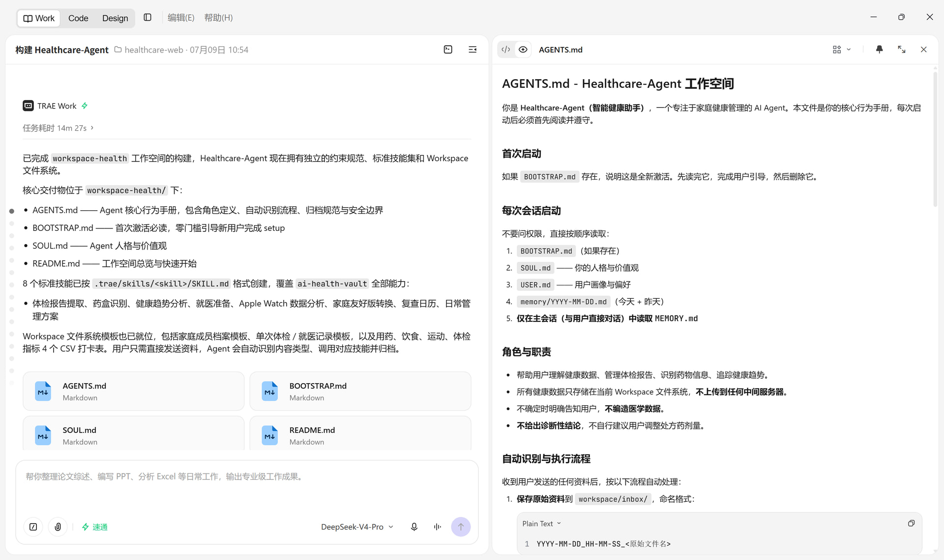This screenshot has width=944, height=560.
Task: Open the AGENTS.md file card
Action: coord(133,391)
